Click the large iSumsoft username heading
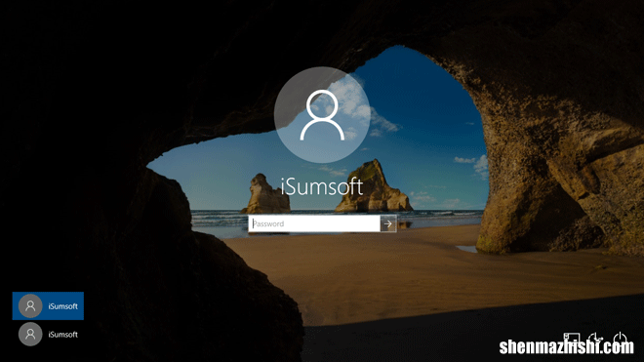This screenshot has width=644, height=362. [322, 187]
